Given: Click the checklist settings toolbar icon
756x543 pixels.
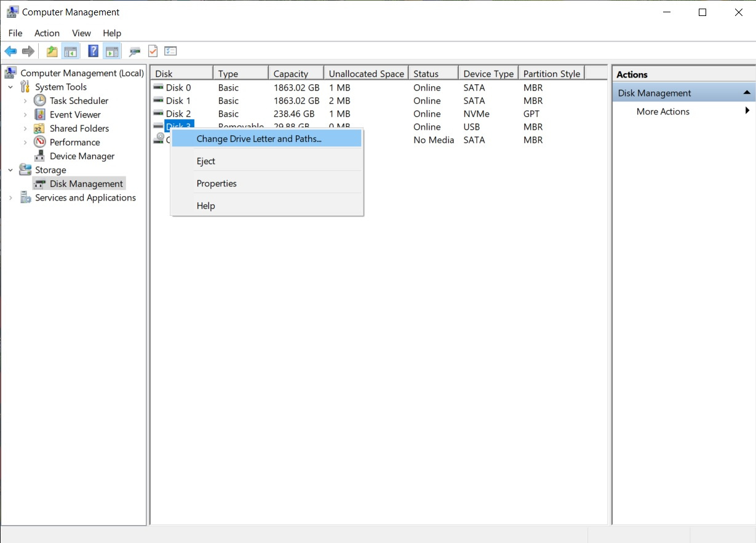Looking at the screenshot, I should pos(171,52).
